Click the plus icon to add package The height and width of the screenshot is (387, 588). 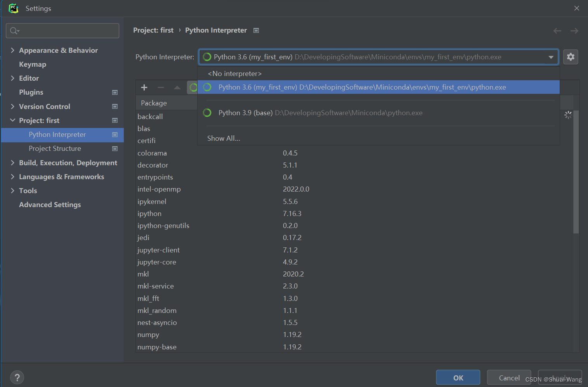(x=144, y=88)
